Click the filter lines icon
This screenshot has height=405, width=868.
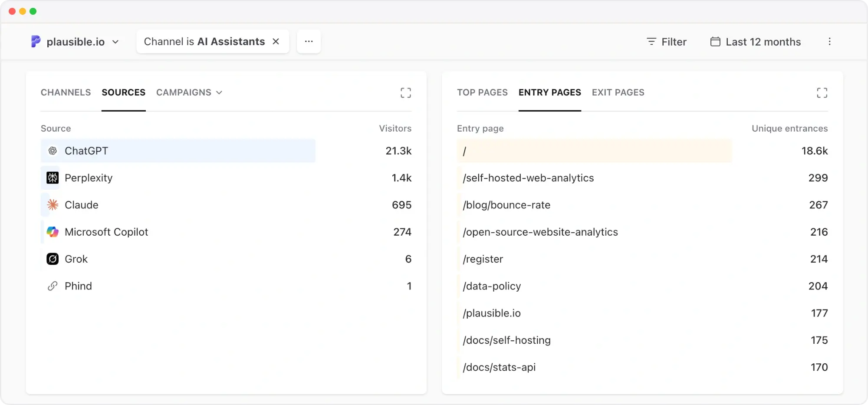(x=651, y=42)
